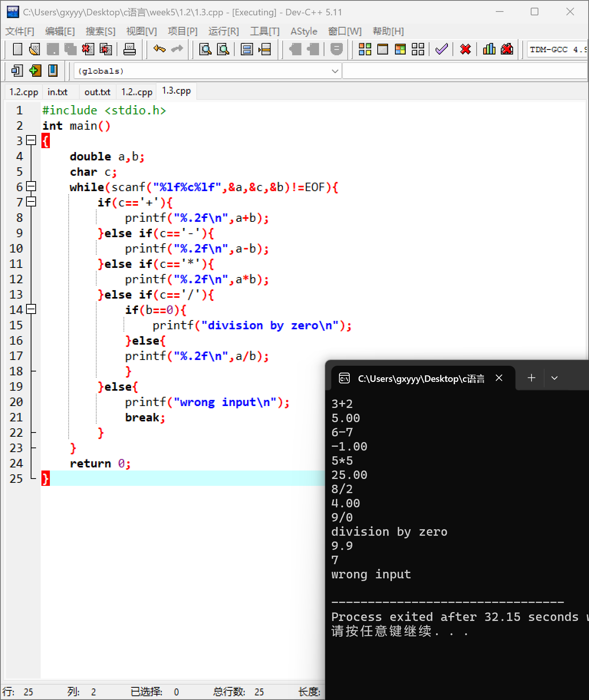This screenshot has height=700, width=589.
Task: Undo with the orange arrow icon
Action: click(159, 49)
